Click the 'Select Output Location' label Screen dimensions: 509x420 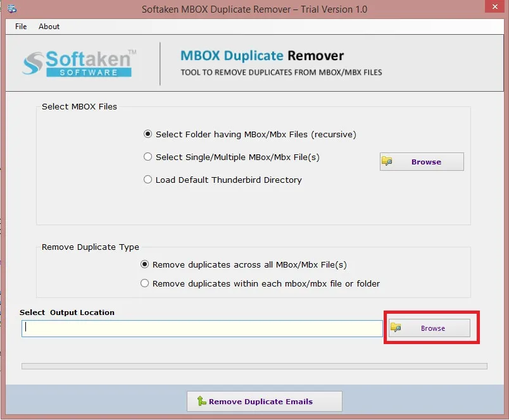67,312
